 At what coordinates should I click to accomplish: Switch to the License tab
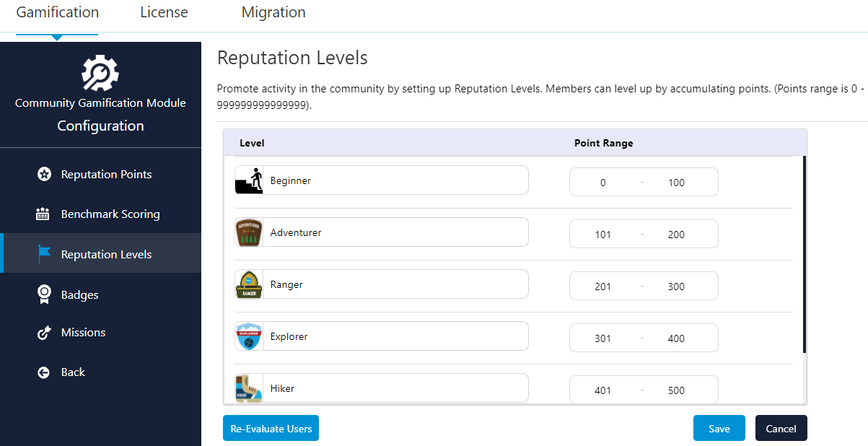(164, 13)
